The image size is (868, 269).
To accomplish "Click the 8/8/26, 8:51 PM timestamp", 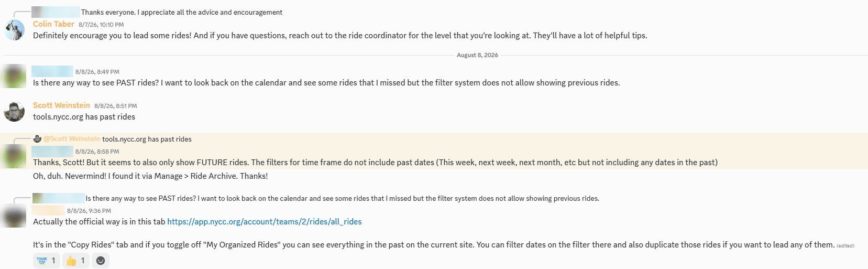I will point(115,106).
